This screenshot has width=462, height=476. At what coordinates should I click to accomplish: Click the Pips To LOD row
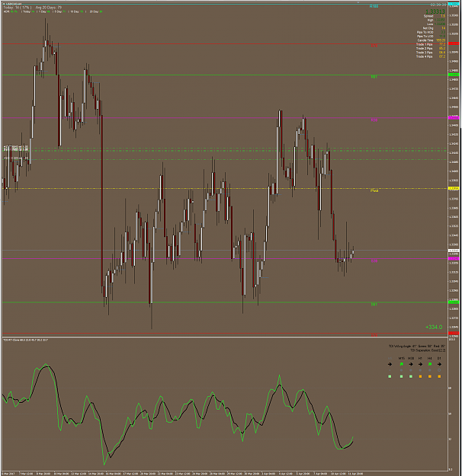click(x=431, y=36)
